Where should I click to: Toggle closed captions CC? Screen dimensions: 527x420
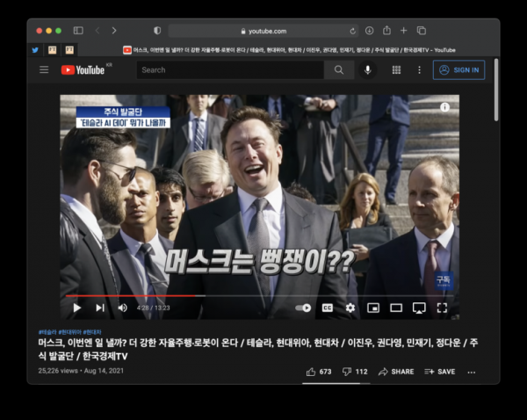[x=328, y=308]
